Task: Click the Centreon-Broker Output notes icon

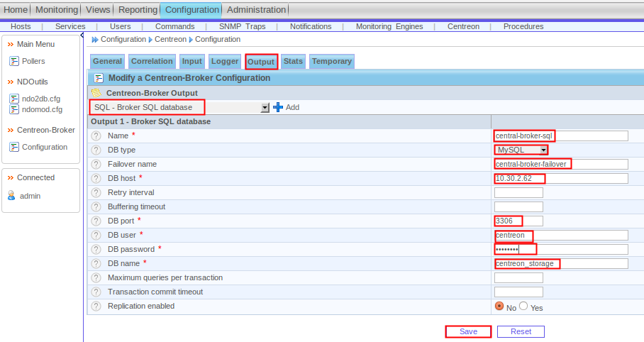Action: coord(96,94)
